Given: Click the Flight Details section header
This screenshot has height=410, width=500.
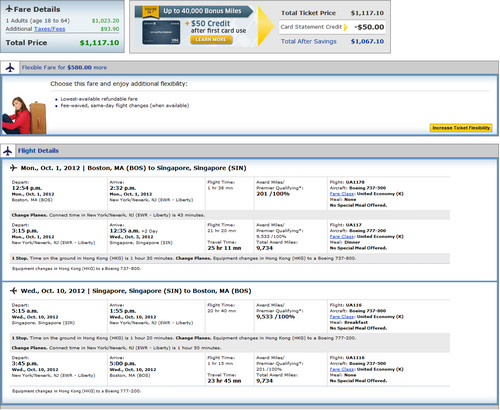Looking at the screenshot, I should 38,151.
